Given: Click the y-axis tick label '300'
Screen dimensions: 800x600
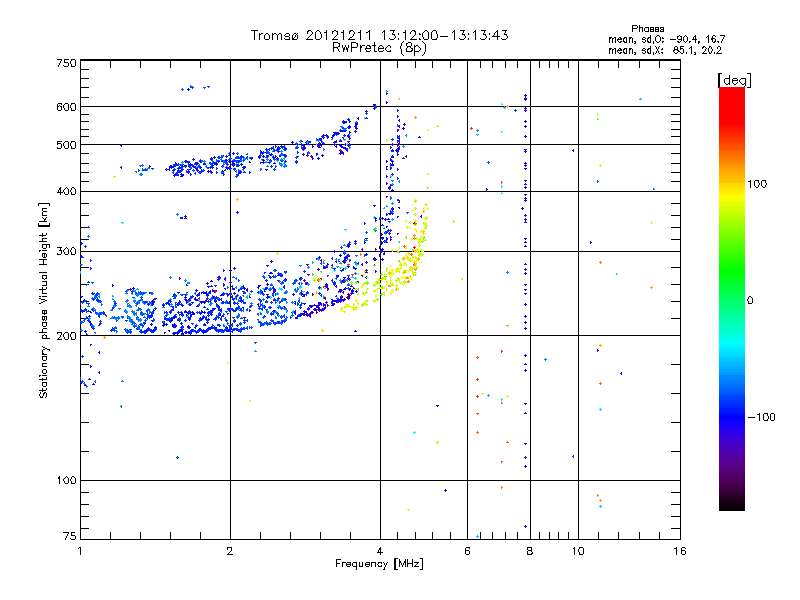Looking at the screenshot, I should 66,251.
